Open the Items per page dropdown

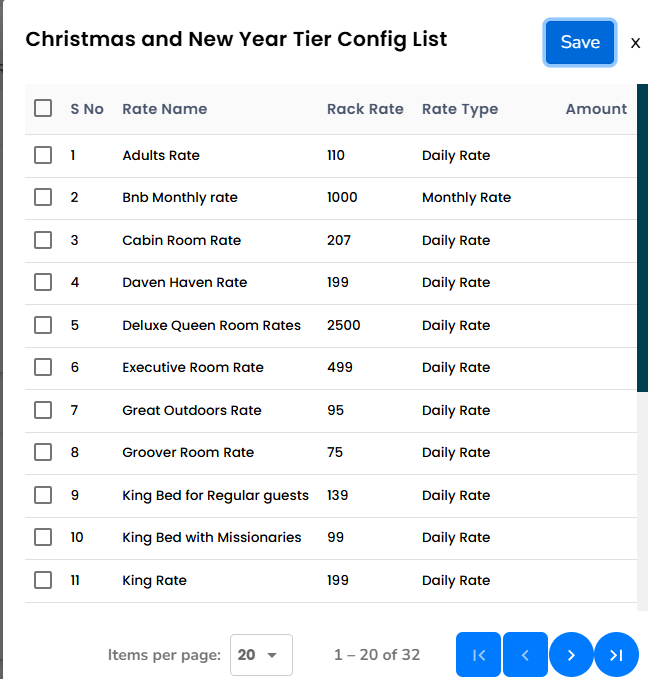pos(261,655)
